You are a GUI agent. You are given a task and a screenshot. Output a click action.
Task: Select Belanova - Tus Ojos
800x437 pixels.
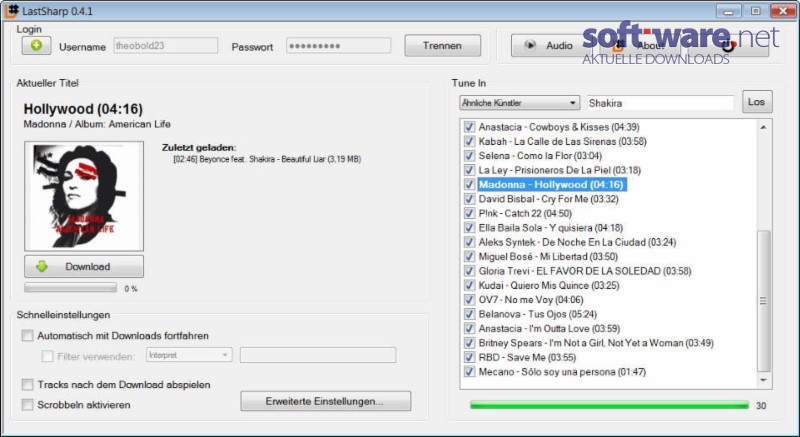(537, 314)
